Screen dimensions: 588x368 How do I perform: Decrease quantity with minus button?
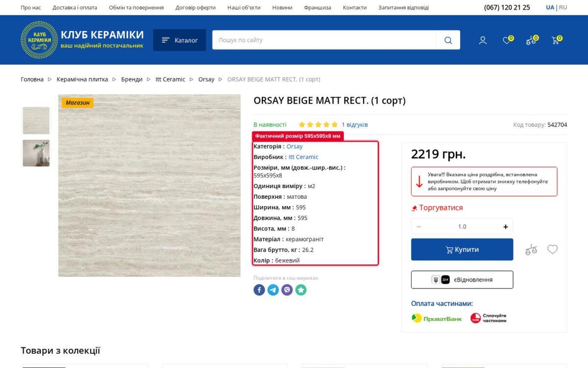418,227
